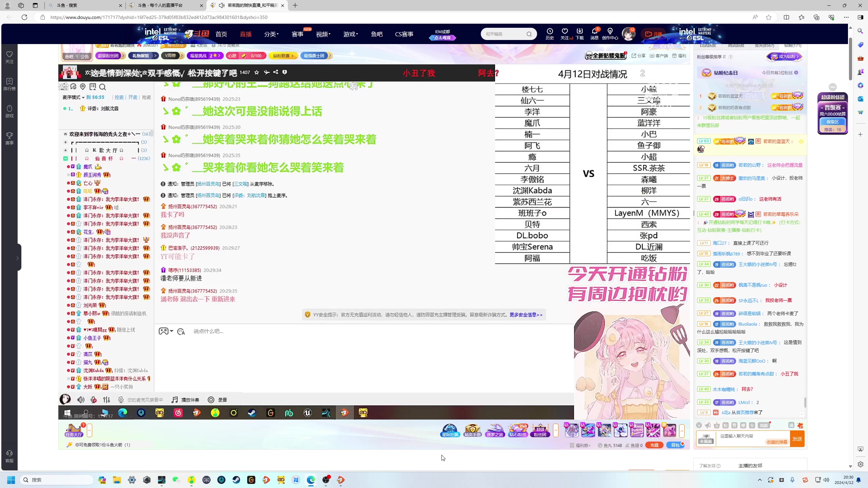The image size is (868, 488).
Task: Collapse the 仙音杯 channel tree node
Action: [65, 158]
